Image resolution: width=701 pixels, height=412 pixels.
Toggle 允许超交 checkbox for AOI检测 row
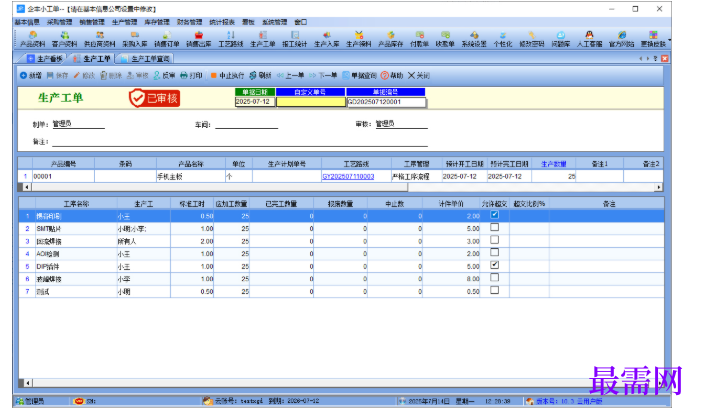click(494, 252)
